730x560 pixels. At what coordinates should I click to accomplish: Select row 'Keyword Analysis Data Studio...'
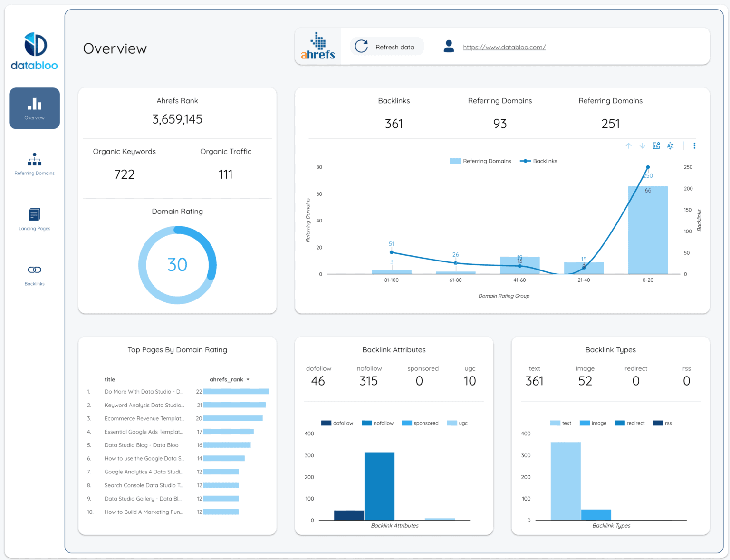[x=177, y=405]
